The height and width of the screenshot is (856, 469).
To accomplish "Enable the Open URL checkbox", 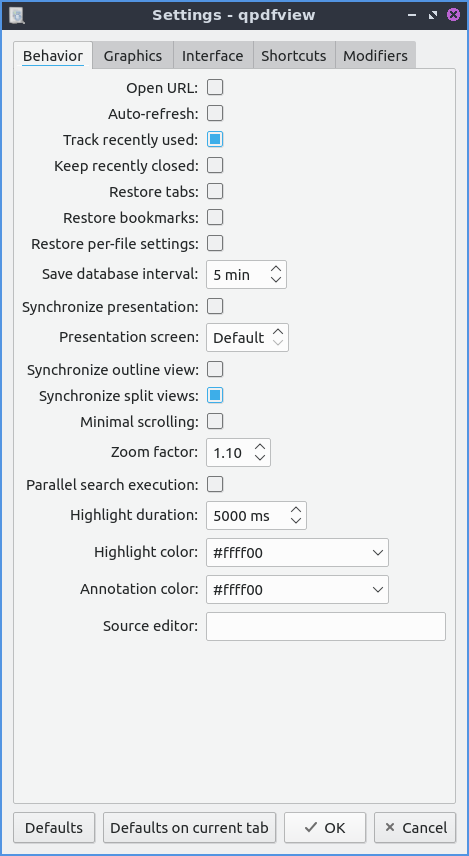I will pos(215,87).
